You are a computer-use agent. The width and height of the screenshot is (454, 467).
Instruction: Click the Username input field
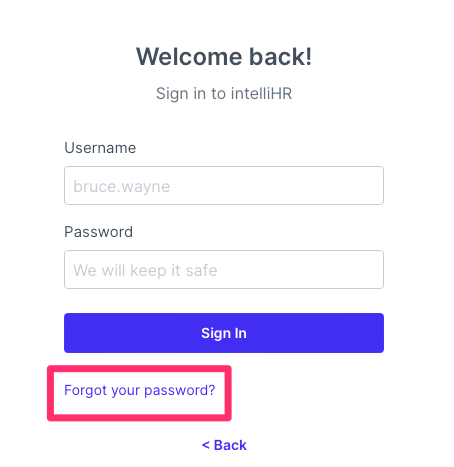[224, 185]
